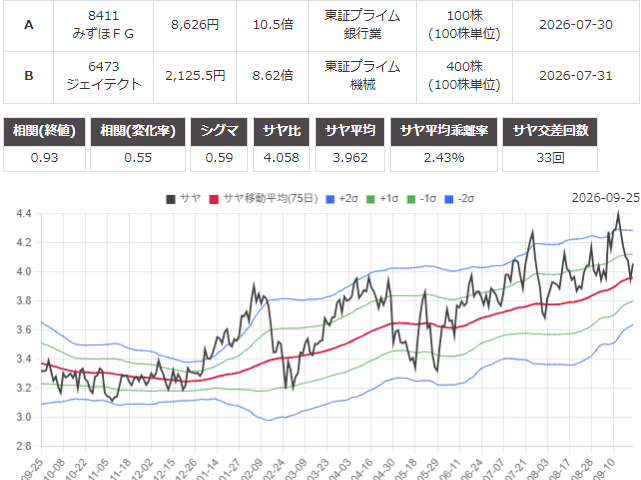Toggle the -2σ legend entry

pyautogui.click(x=459, y=199)
